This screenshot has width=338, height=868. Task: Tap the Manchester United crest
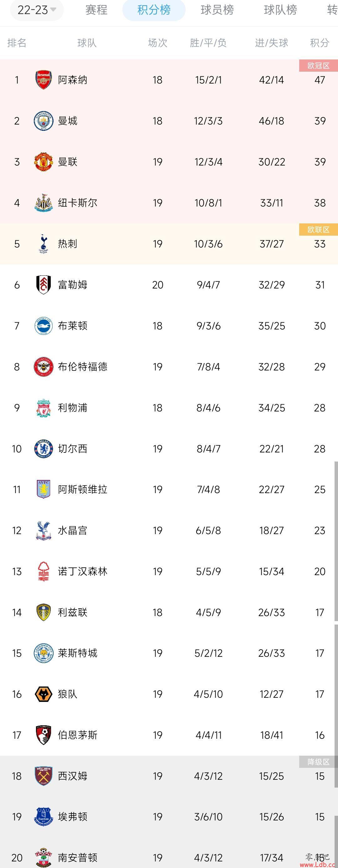pos(44,162)
